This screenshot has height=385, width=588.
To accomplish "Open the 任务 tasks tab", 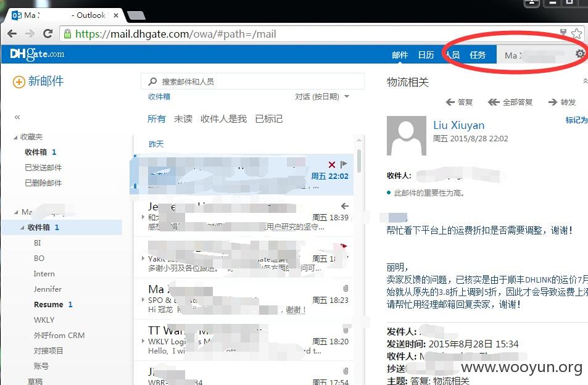I will point(478,55).
